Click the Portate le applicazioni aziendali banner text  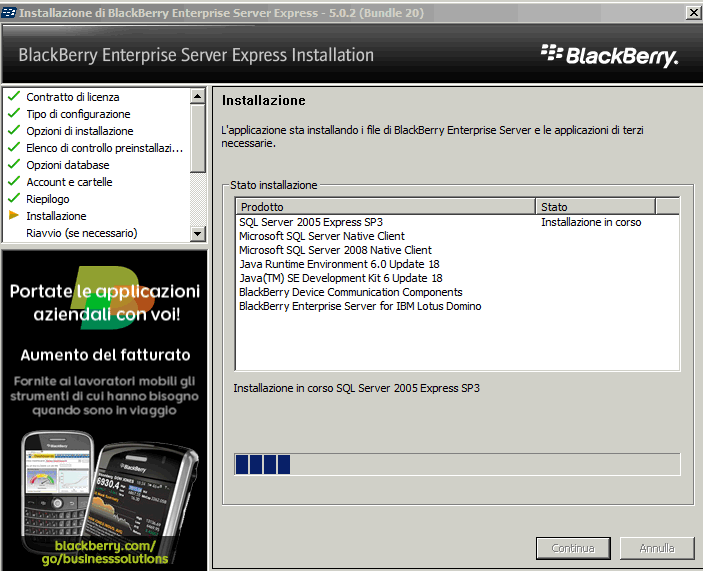[105, 303]
